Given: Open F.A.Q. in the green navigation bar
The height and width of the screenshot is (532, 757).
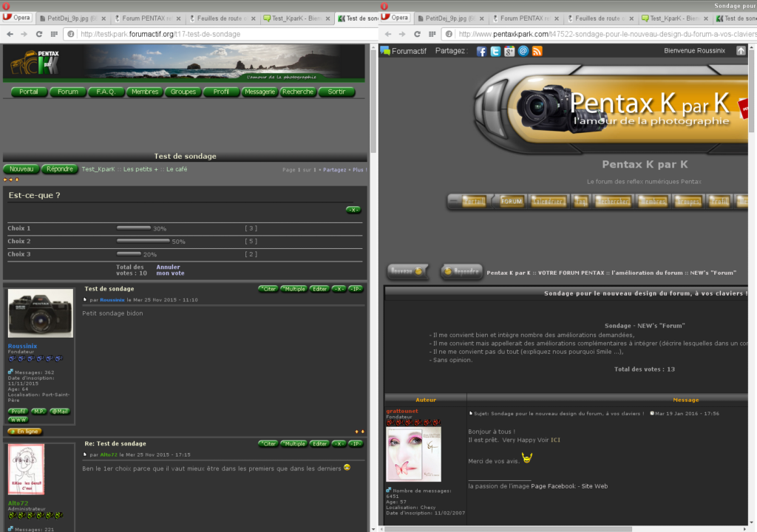Looking at the screenshot, I should point(106,92).
